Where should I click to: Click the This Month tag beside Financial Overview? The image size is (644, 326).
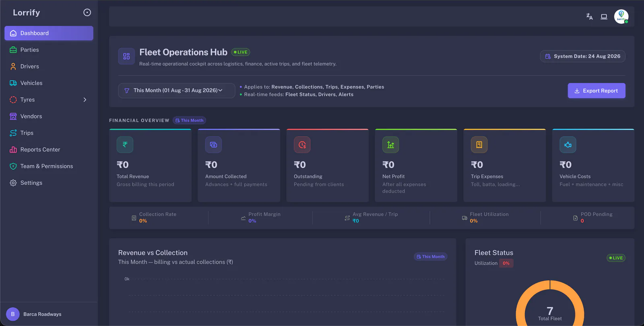click(190, 120)
